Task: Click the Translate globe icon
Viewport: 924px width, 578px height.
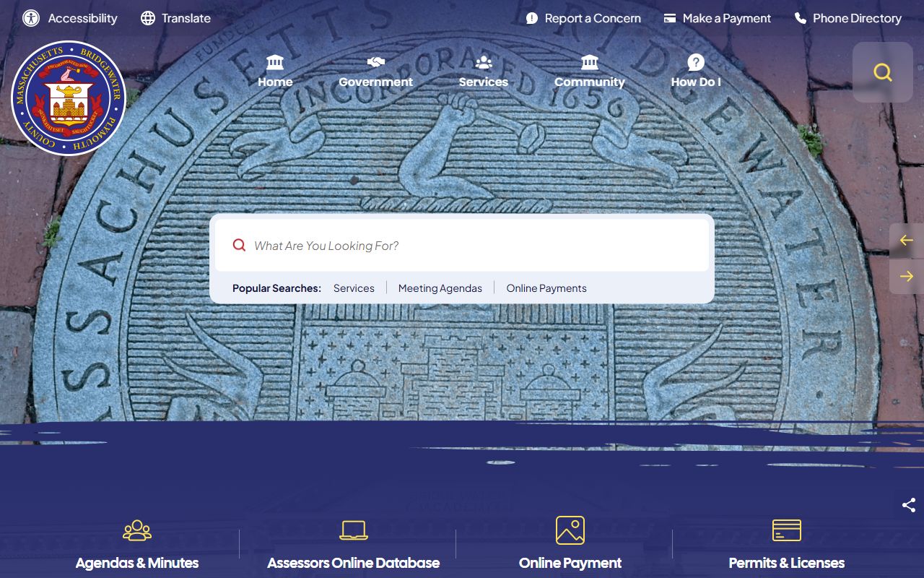Action: click(x=148, y=18)
